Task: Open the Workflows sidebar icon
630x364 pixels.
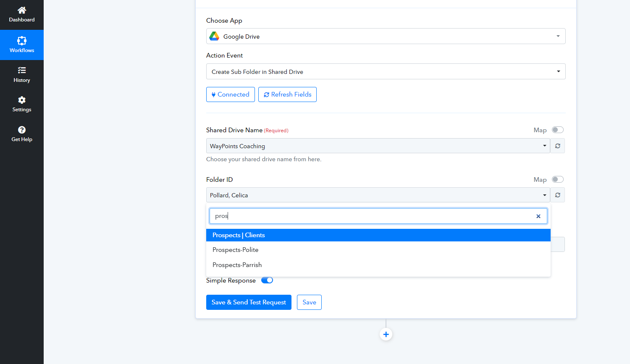Action: point(22,40)
